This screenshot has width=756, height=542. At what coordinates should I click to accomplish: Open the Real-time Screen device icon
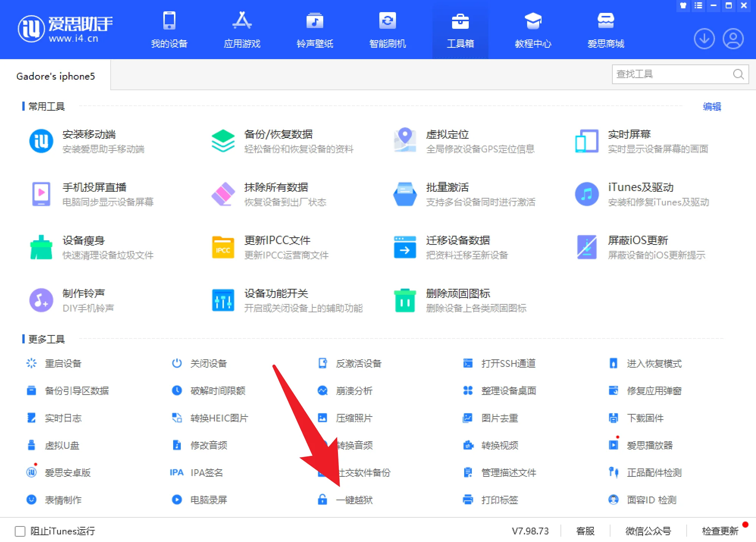(x=587, y=141)
